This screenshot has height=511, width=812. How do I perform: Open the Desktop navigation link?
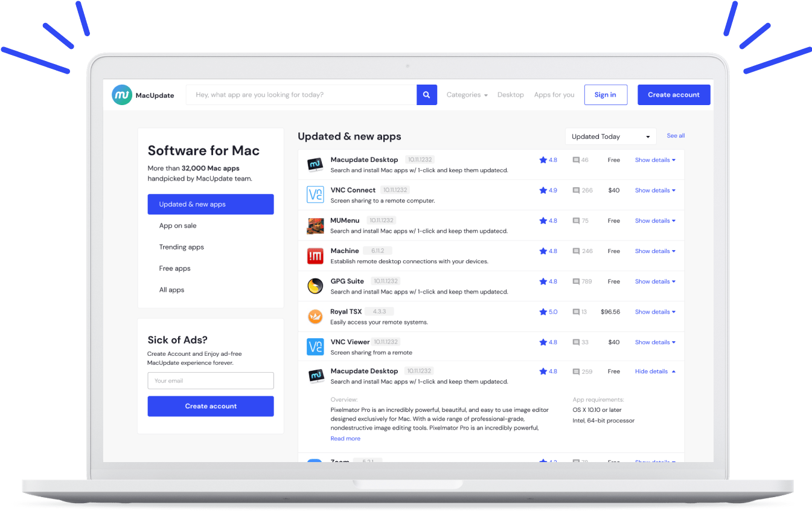coord(511,95)
